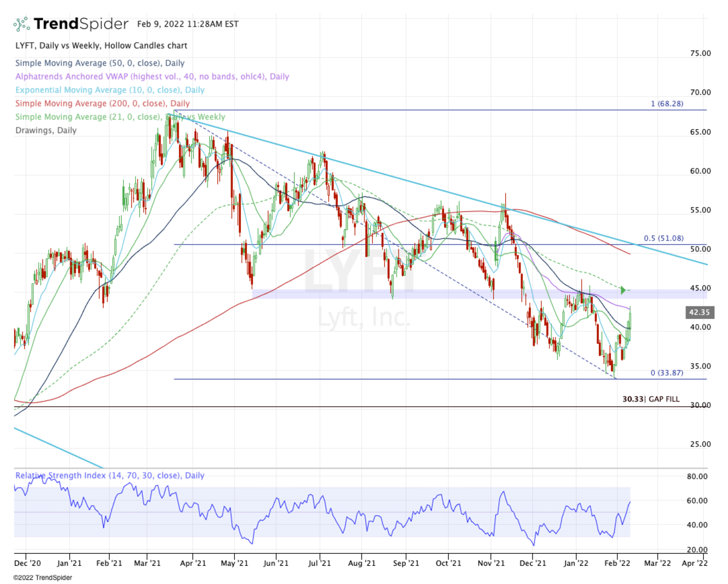Viewport: 728px width, 584px height.
Task: Click the 0 (33.87) Fibonacci level label
Action: point(667,373)
